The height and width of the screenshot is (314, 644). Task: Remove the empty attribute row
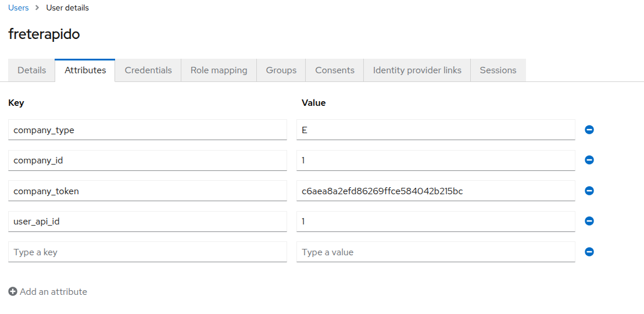(x=589, y=252)
